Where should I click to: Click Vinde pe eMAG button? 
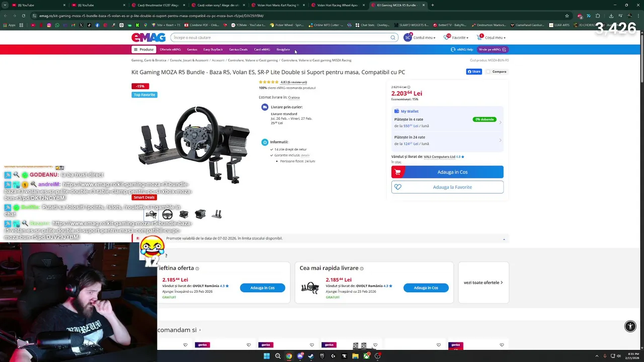[x=493, y=49]
